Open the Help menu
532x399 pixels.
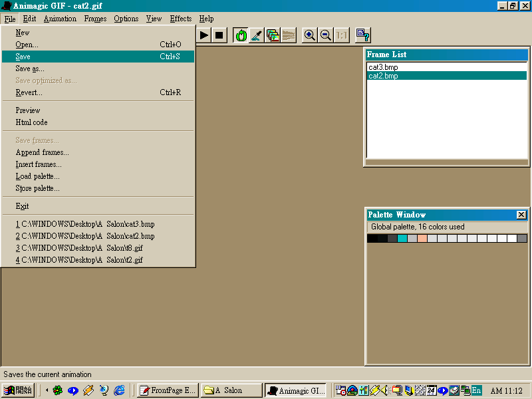[x=206, y=19]
